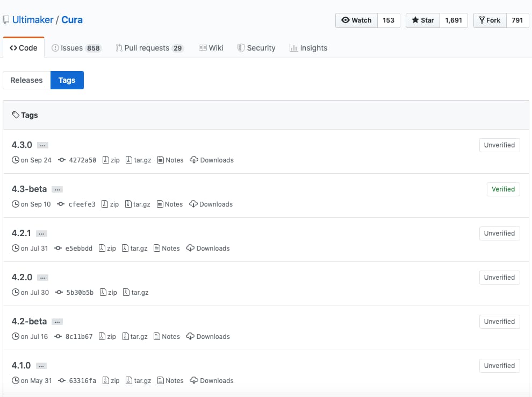This screenshot has width=532, height=397.
Task: Expand the ellipsis next to 4.2-beta
Action: (57, 322)
